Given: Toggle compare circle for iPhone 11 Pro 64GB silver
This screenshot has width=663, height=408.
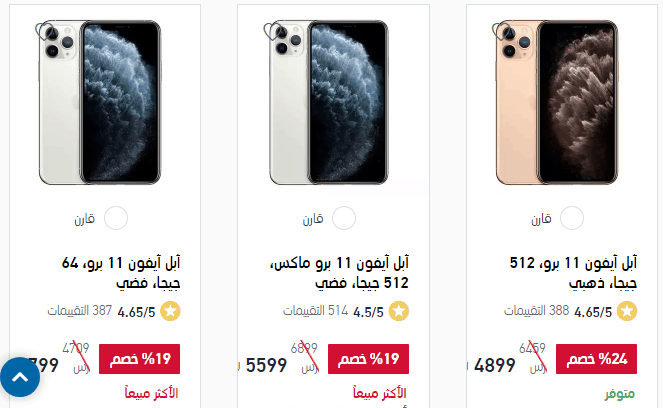Looking at the screenshot, I should tap(116, 218).
